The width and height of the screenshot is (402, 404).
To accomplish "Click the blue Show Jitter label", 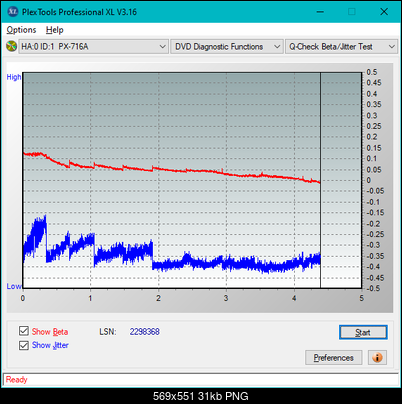I will [x=50, y=345].
